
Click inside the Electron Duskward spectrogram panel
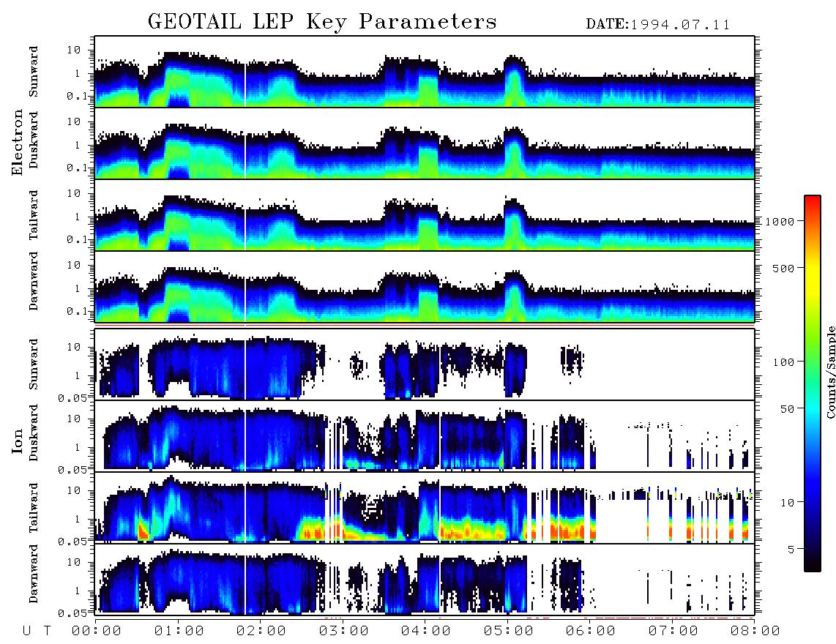(425, 143)
